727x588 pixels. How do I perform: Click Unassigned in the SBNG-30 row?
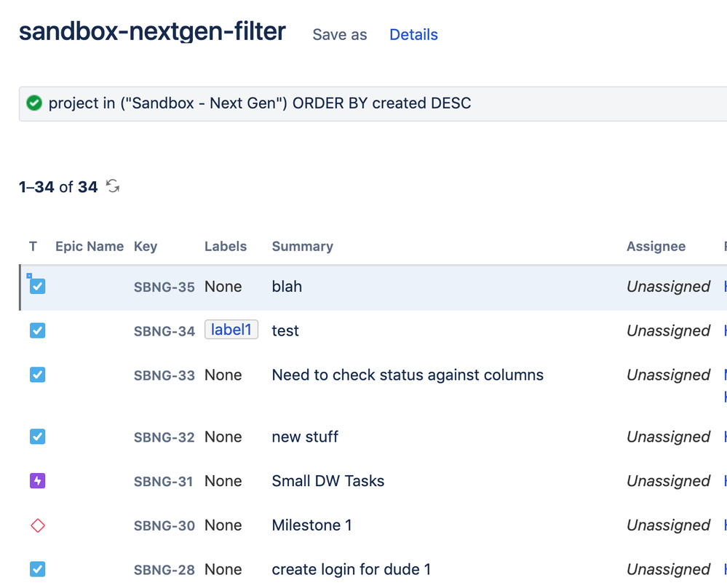click(669, 525)
